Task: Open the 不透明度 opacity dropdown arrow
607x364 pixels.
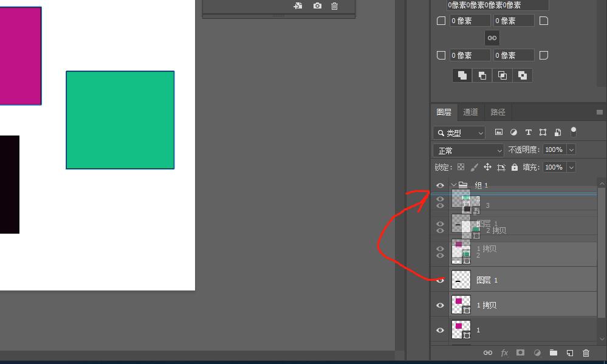Action: pos(571,149)
